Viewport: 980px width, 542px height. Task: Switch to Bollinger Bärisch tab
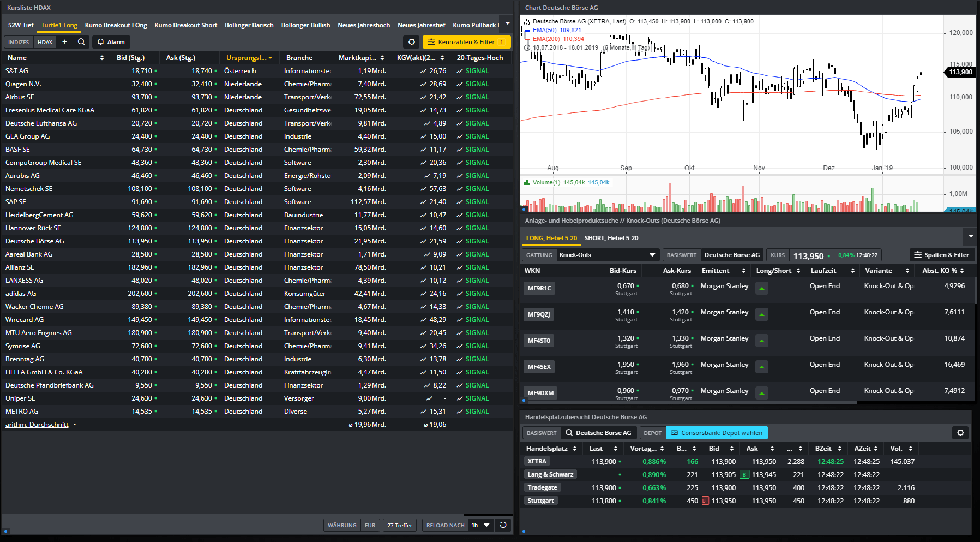coord(249,25)
